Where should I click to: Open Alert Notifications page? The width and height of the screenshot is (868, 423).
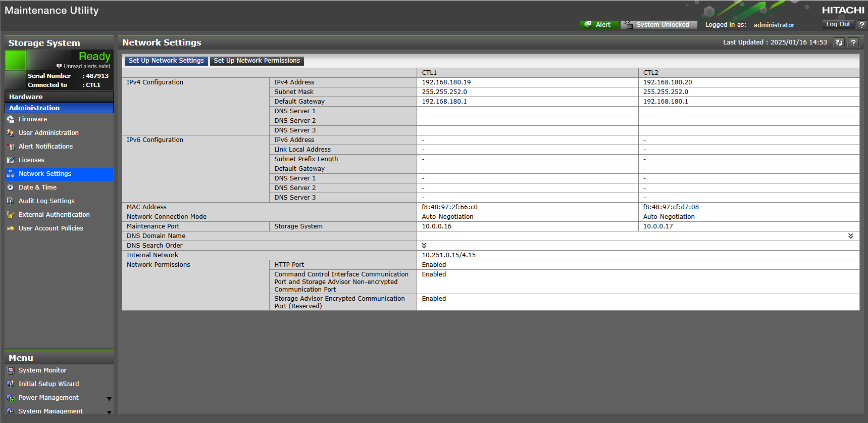point(45,147)
